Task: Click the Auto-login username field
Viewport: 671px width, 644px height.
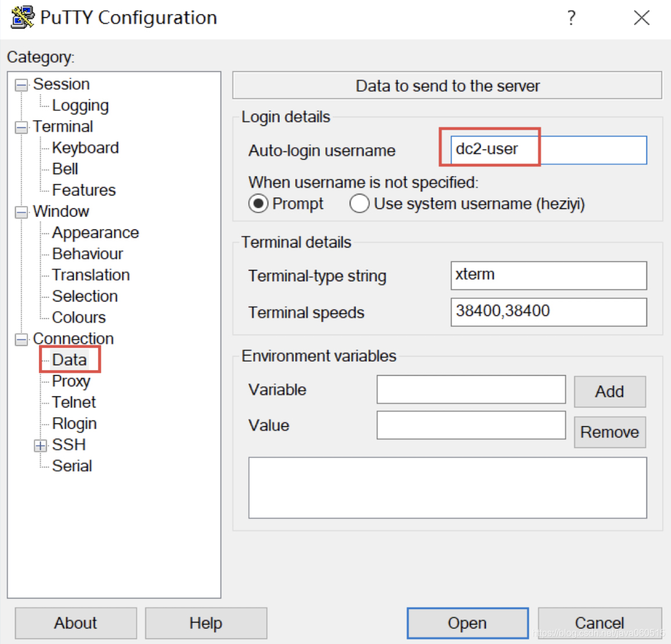Action: pyautogui.click(x=549, y=150)
